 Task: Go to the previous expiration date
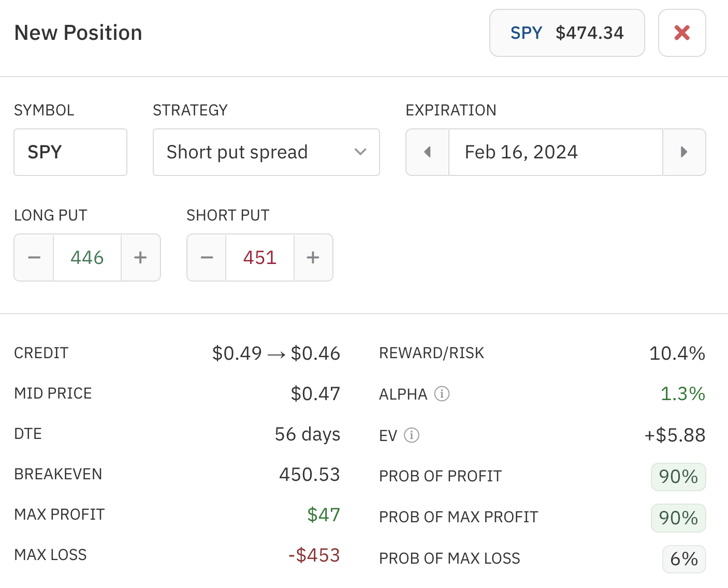pyautogui.click(x=427, y=152)
